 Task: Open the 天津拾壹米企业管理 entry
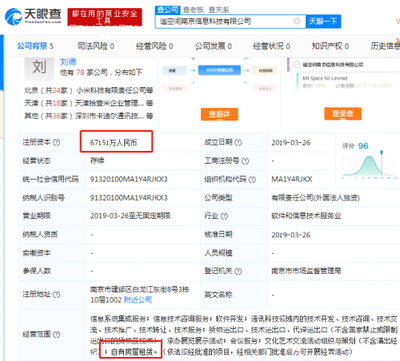109,103
